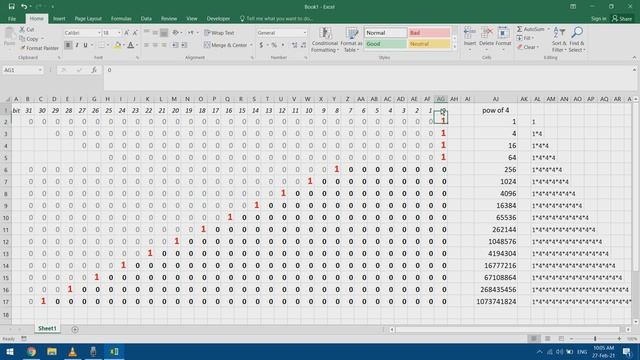Apply the Neutral cell style
This screenshot has width=640, height=360.
click(429, 44)
